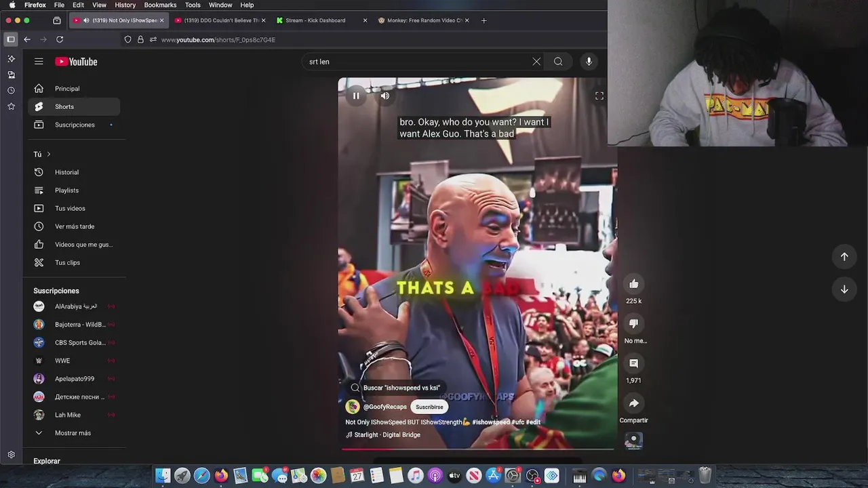868x488 pixels.
Task: Open the site lock security icon
Action: click(140, 40)
